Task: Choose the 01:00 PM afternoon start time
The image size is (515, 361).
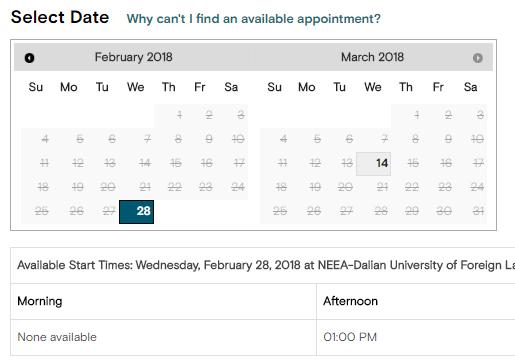Action: pyautogui.click(x=350, y=337)
